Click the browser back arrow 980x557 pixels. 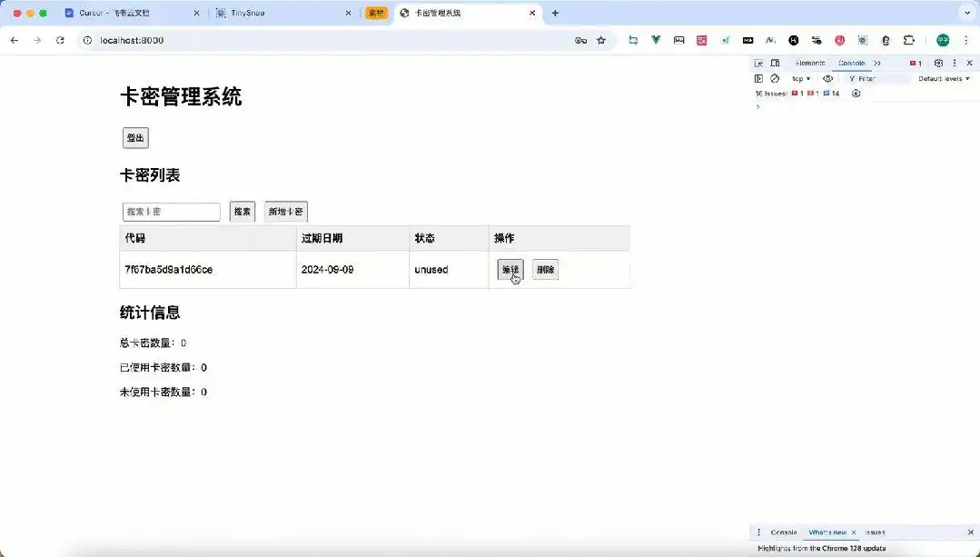[13, 41]
